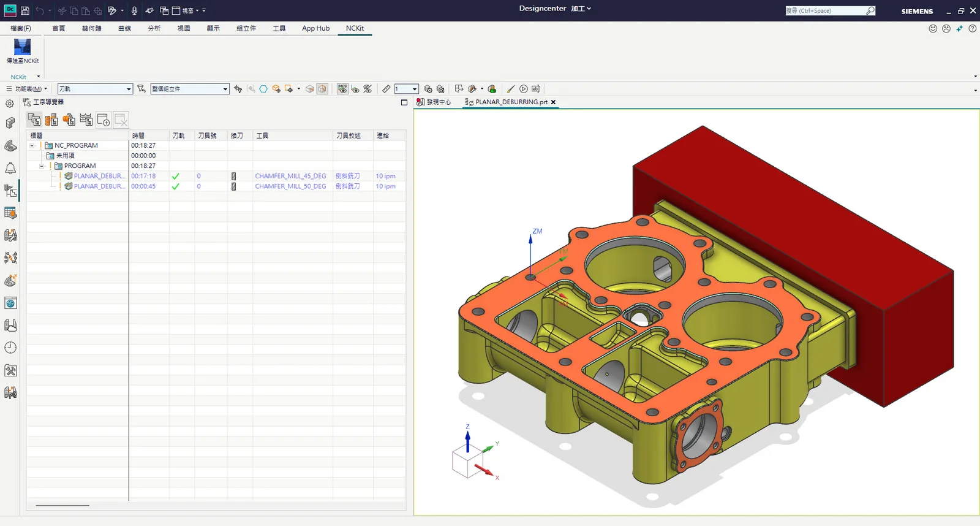This screenshot has height=526, width=980.
Task: Open the bell notifications icon in left sidebar
Action: click(10, 168)
